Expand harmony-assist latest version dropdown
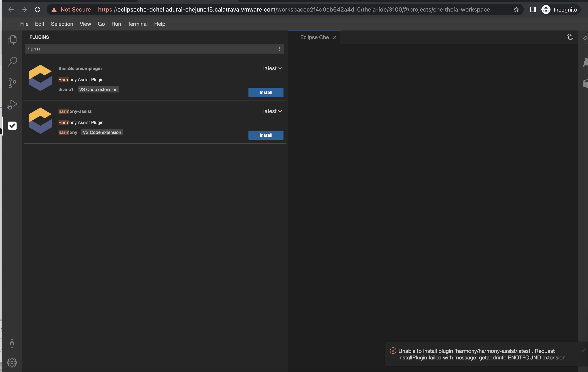The image size is (588, 372). tap(272, 111)
